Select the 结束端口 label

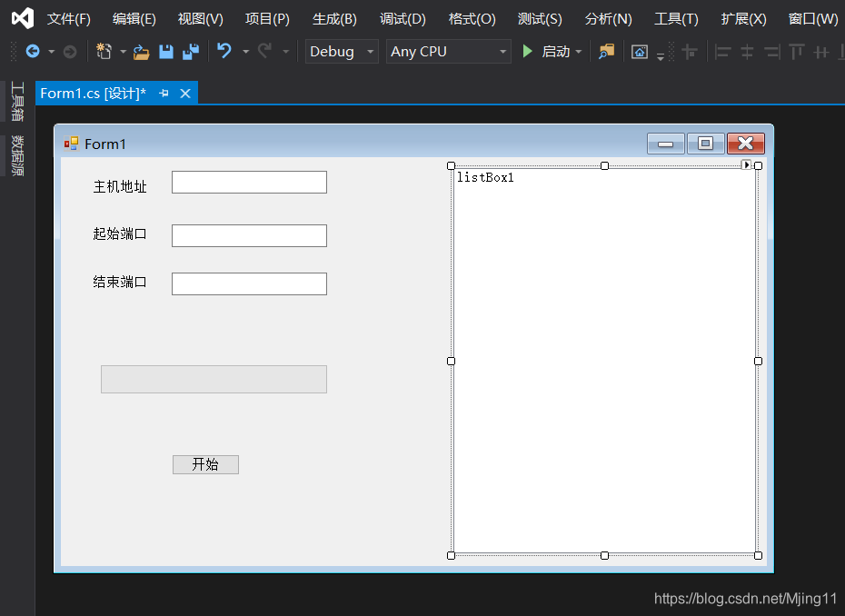[120, 282]
